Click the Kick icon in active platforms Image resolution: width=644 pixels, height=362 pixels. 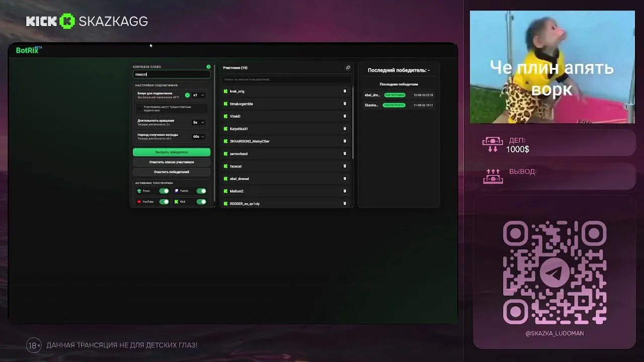tap(177, 202)
